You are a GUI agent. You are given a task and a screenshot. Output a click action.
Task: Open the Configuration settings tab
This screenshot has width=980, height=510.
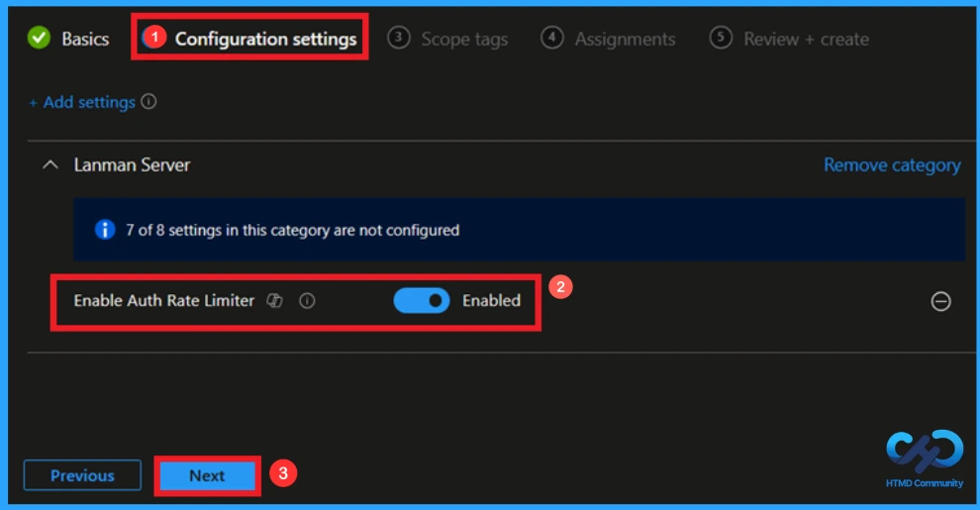click(265, 39)
